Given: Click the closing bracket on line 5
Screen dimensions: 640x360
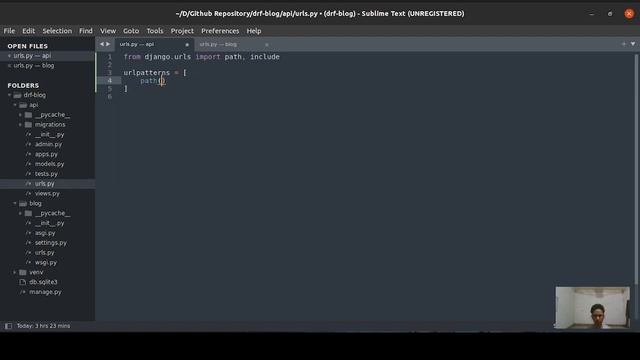Looking at the screenshot, I should point(126,89).
